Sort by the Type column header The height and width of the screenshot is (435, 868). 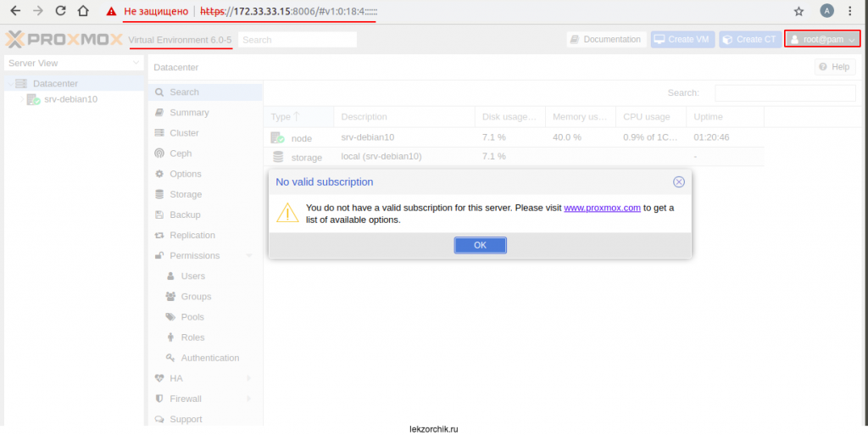pyautogui.click(x=299, y=117)
